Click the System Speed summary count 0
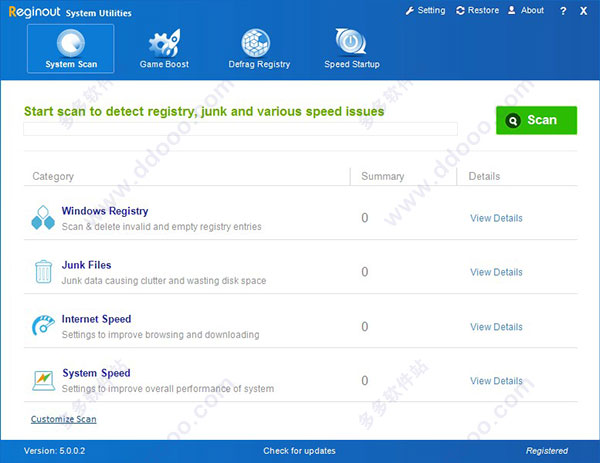 point(365,380)
